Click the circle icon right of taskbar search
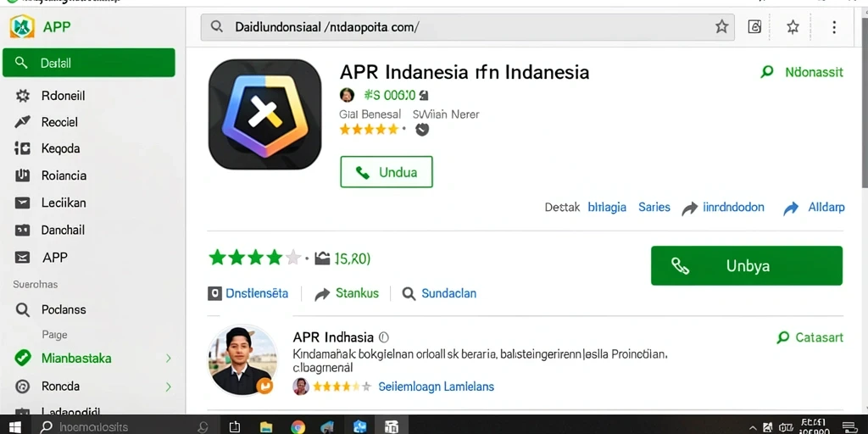868x434 pixels. (203, 427)
